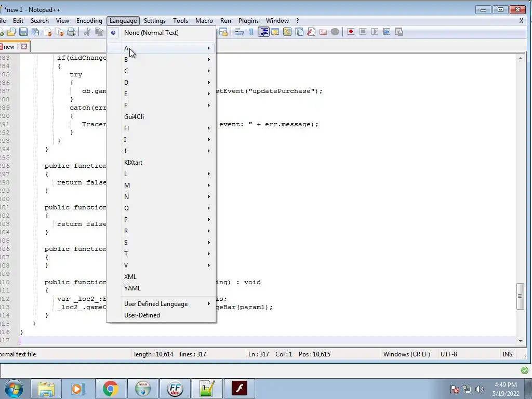Open the Document Map icon
The image size is (532, 399).
point(287,32)
